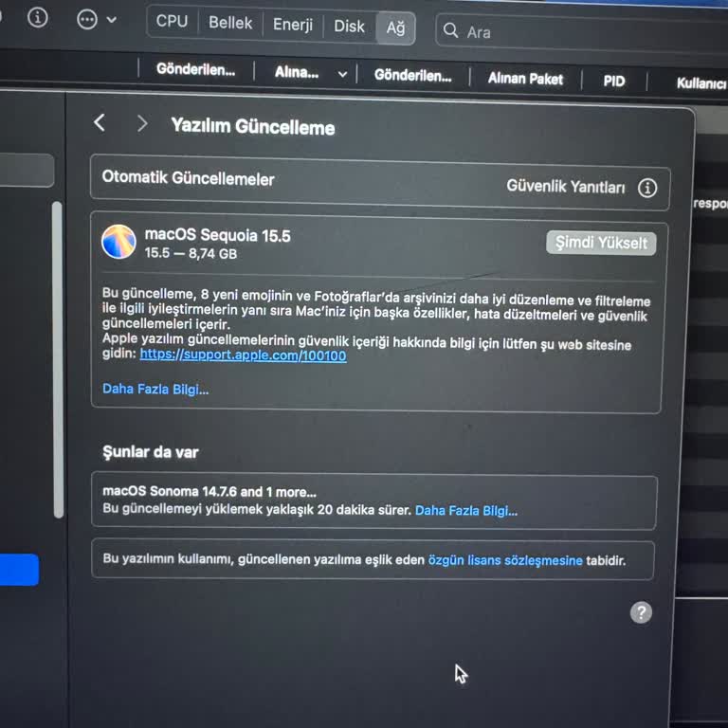Click the macOS Sequoia logo icon

tap(118, 242)
